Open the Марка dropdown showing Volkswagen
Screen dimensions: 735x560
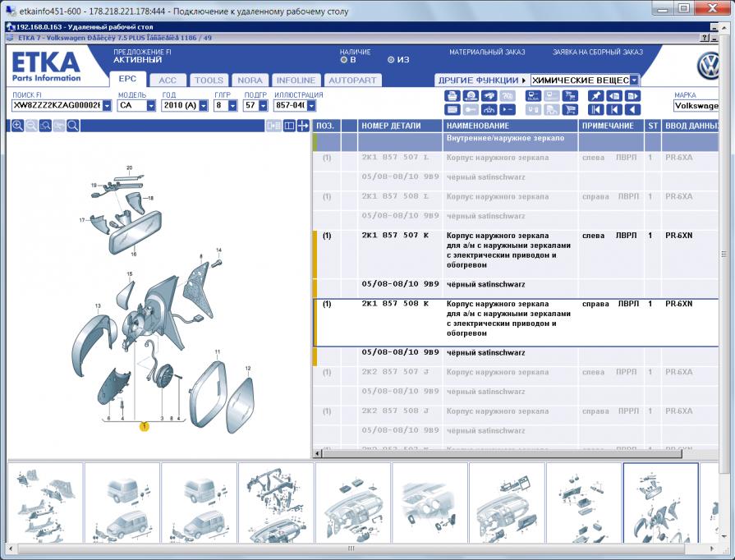[x=696, y=106]
